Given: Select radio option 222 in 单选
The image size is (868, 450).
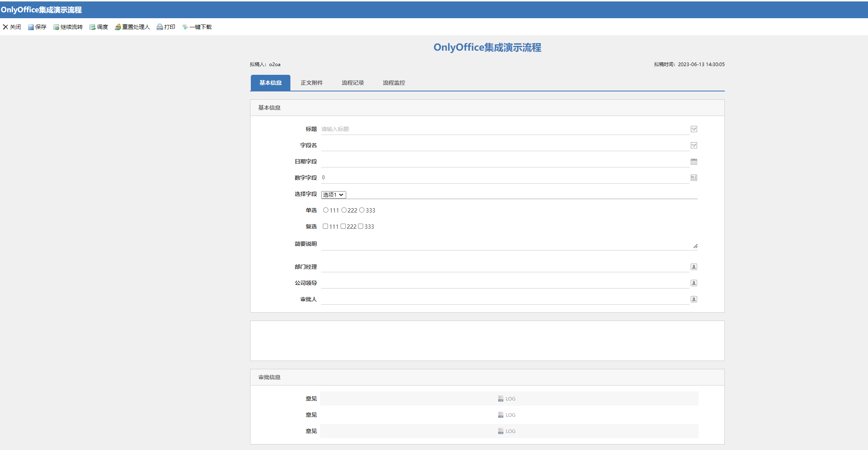Looking at the screenshot, I should (344, 210).
